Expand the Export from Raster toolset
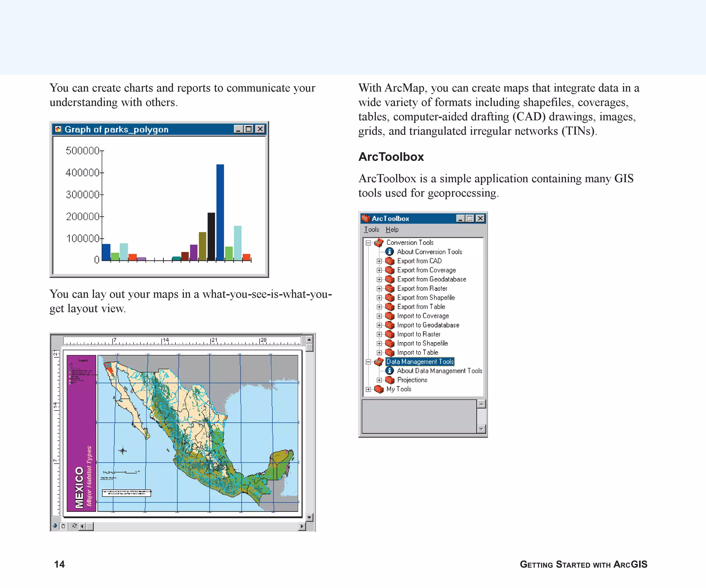The height and width of the screenshot is (588, 706). [379, 289]
